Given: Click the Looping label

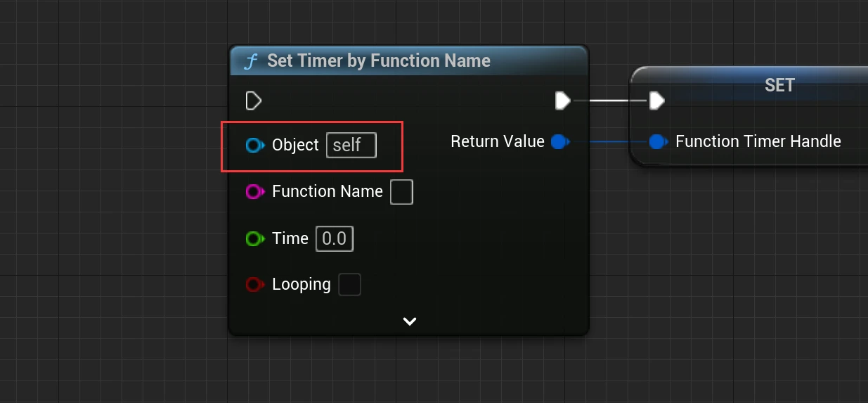Looking at the screenshot, I should tap(302, 285).
